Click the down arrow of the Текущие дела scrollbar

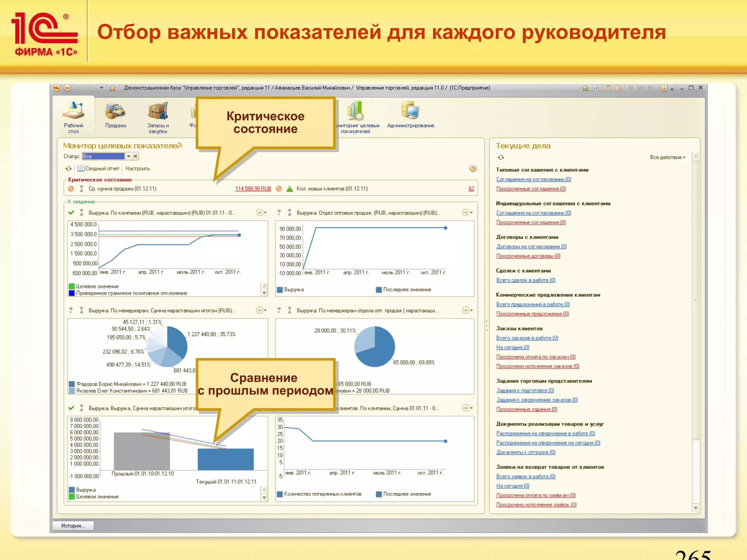[x=695, y=508]
